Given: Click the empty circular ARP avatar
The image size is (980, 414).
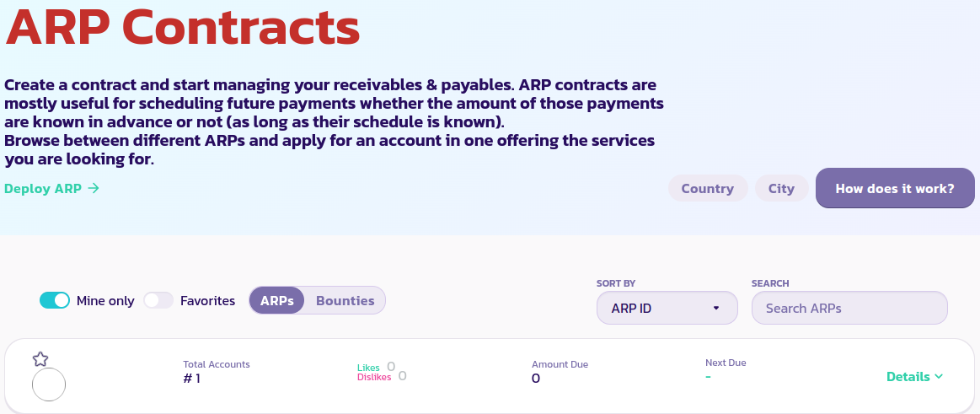Looking at the screenshot, I should click(48, 384).
